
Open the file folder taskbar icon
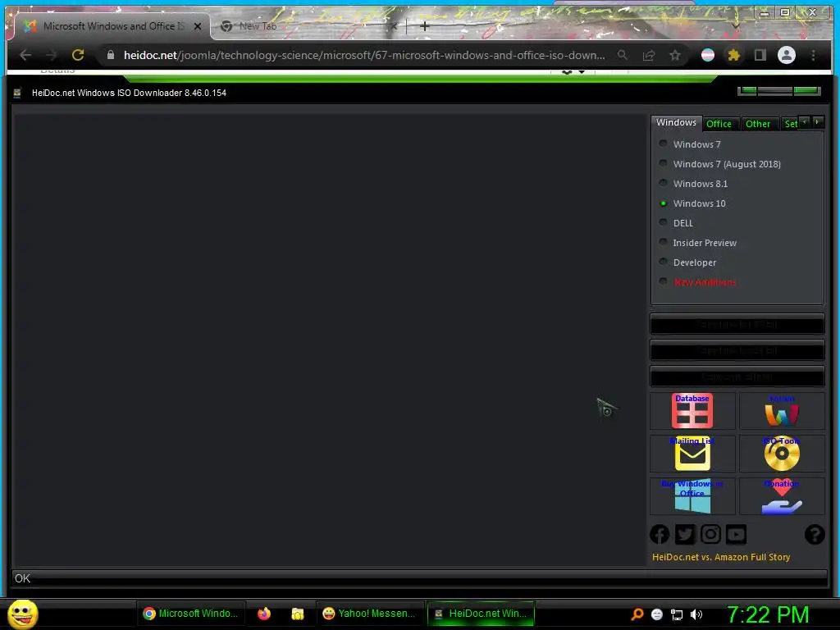(x=297, y=614)
